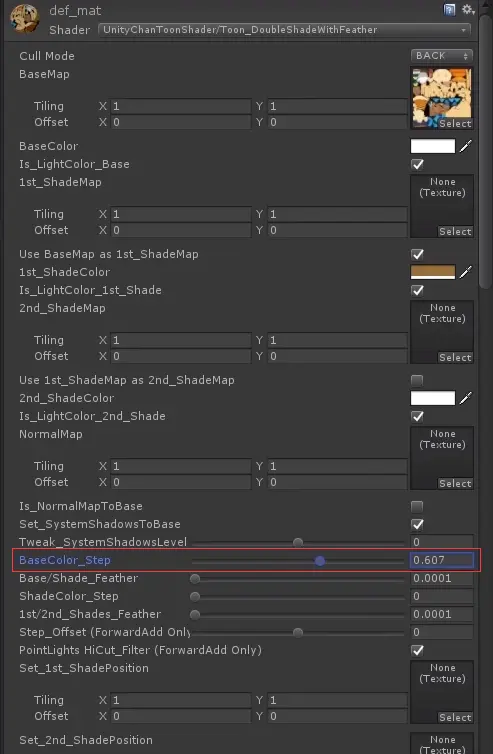Image resolution: width=493 pixels, height=754 pixels.
Task: Click Select on the NormalMap texture slot
Action: pyautogui.click(x=455, y=483)
